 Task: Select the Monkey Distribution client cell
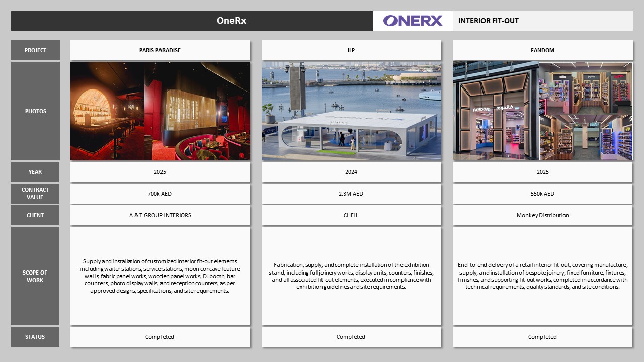pos(542,215)
